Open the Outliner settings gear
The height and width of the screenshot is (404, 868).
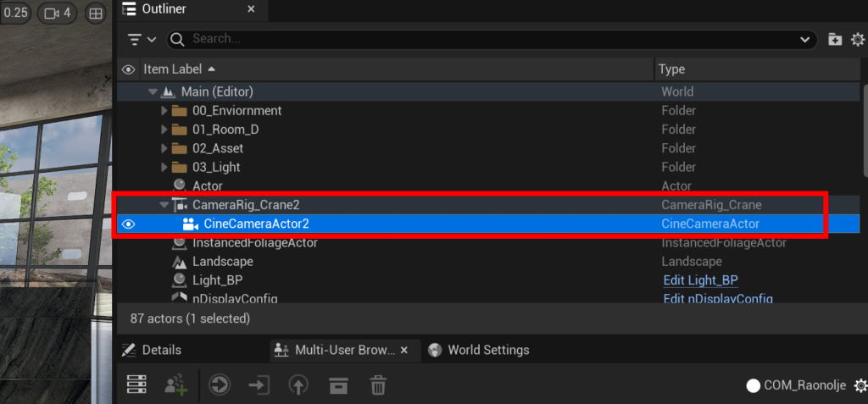click(x=857, y=39)
